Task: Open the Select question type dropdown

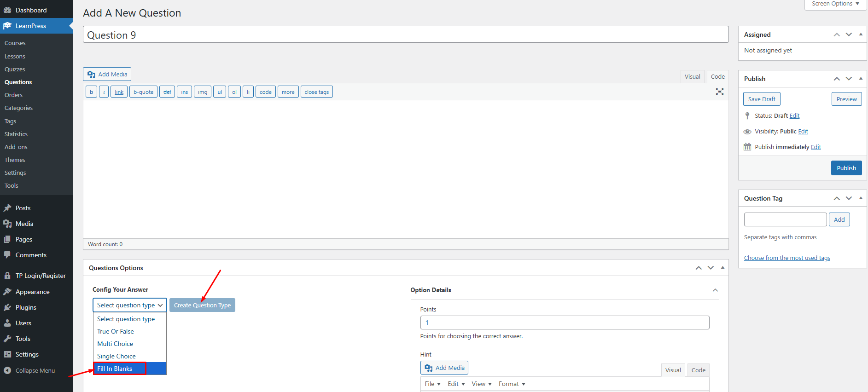Action: [x=129, y=305]
